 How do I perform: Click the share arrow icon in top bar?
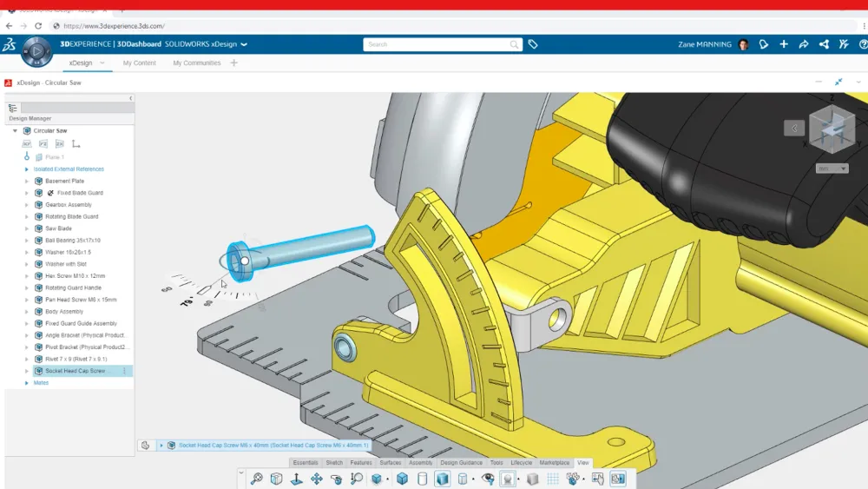coord(804,44)
